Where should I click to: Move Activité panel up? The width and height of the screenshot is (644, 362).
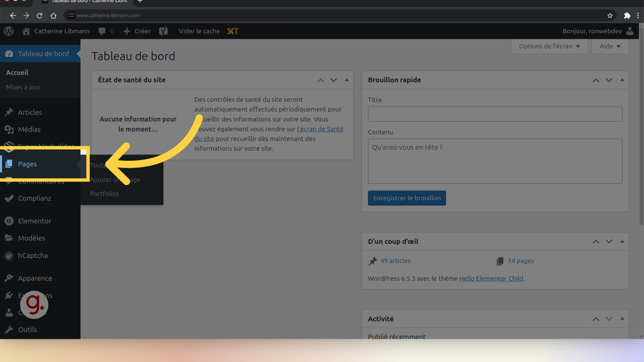596,319
